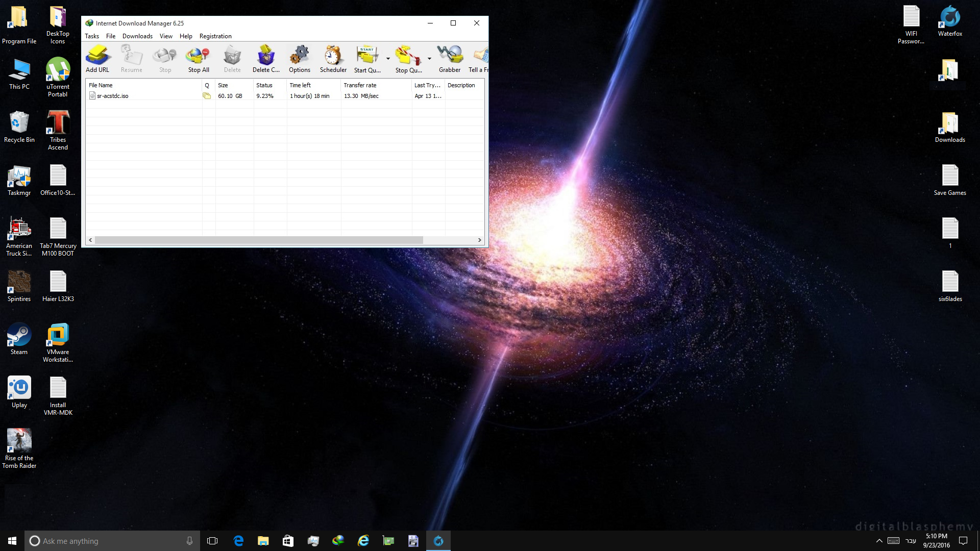
Task: Open the Registration menu
Action: (x=215, y=36)
